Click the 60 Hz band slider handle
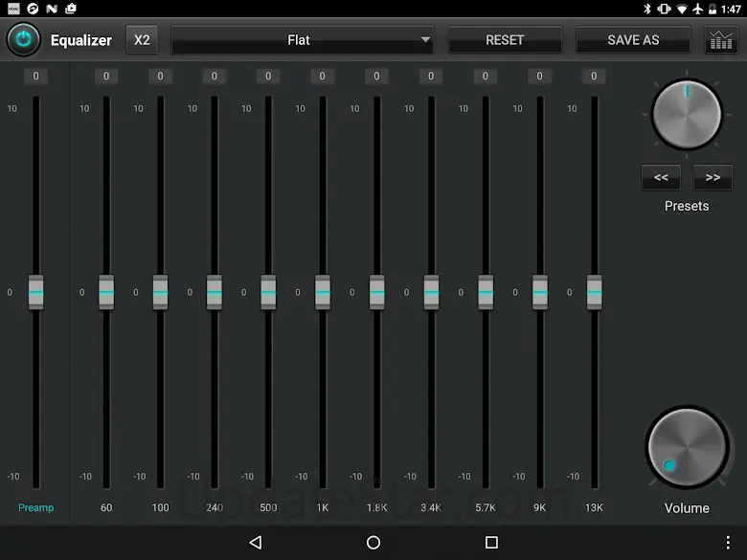Viewport: 747px width, 560px height. 106,292
